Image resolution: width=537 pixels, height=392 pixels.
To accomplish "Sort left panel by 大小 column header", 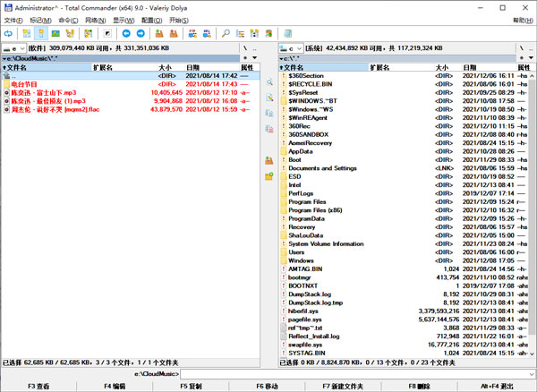I will click(165, 67).
